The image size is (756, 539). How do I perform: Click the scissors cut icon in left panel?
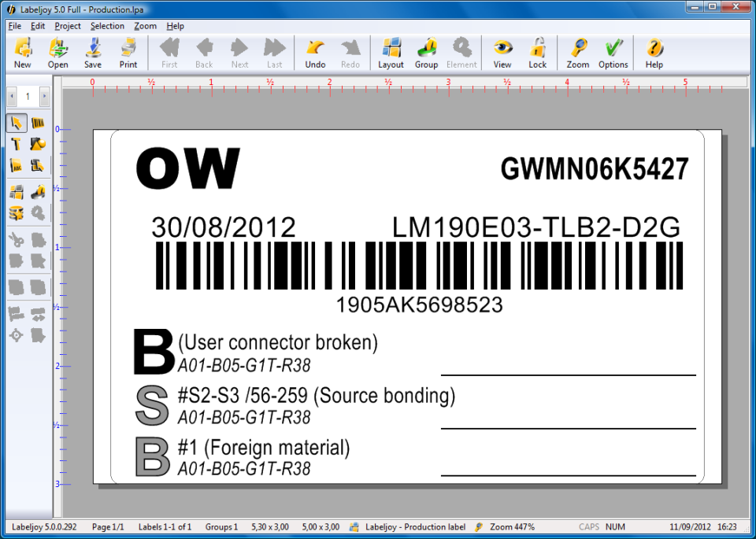click(x=17, y=239)
